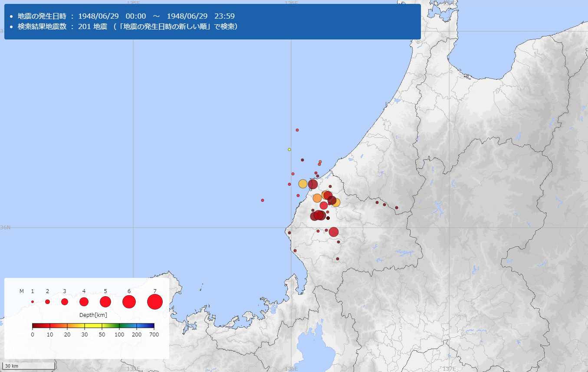Viewport: 588px width, 372px height.
Task: Click the magnitude 6 legend circle
Action: click(x=129, y=301)
